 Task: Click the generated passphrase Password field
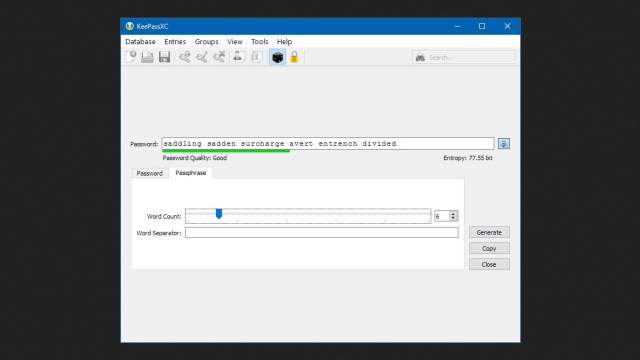328,144
